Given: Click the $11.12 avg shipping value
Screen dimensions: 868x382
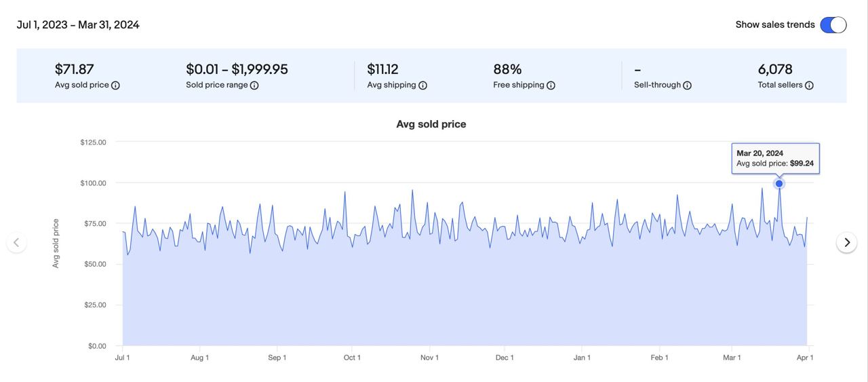Looking at the screenshot, I should click(x=382, y=69).
